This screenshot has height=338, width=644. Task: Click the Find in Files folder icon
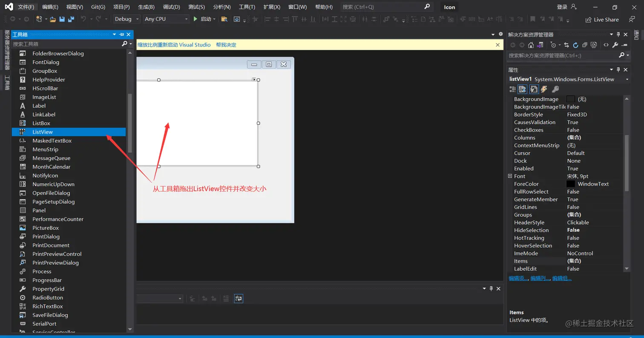224,19
